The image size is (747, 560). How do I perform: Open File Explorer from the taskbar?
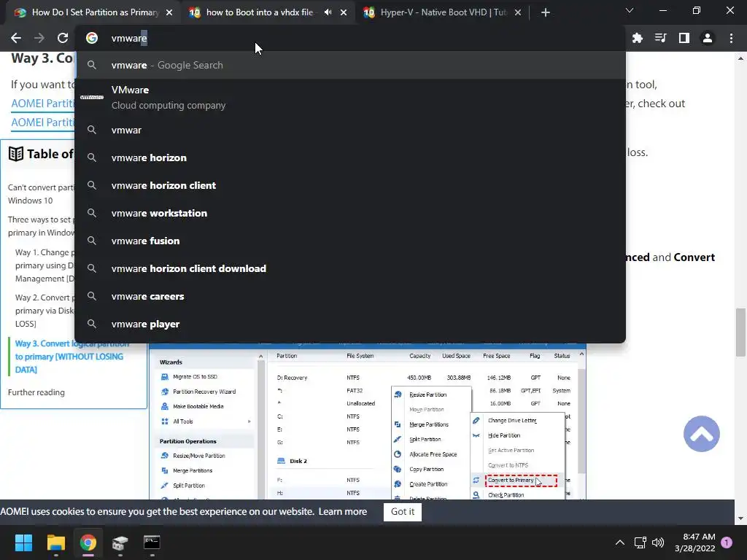pos(55,542)
